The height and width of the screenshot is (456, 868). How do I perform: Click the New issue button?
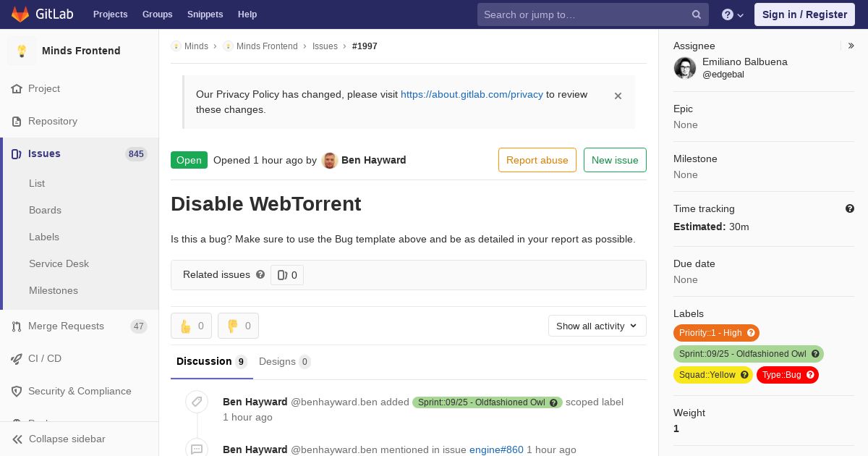615,160
